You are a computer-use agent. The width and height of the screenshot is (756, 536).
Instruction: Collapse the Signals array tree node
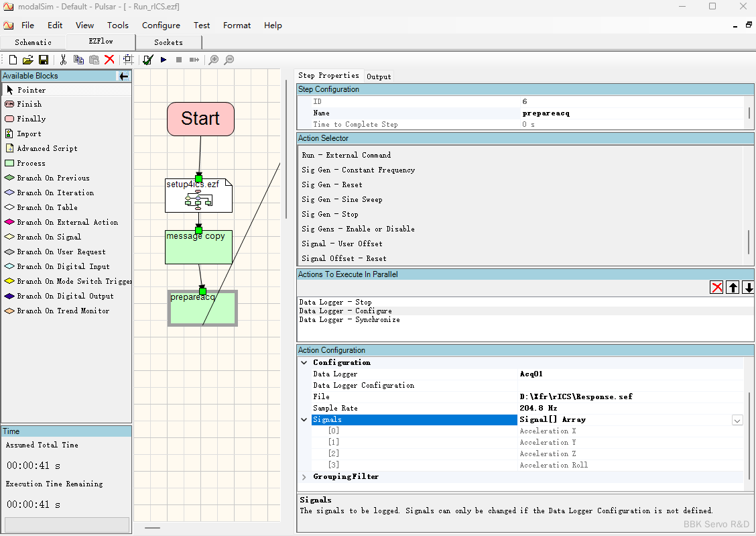tap(304, 420)
